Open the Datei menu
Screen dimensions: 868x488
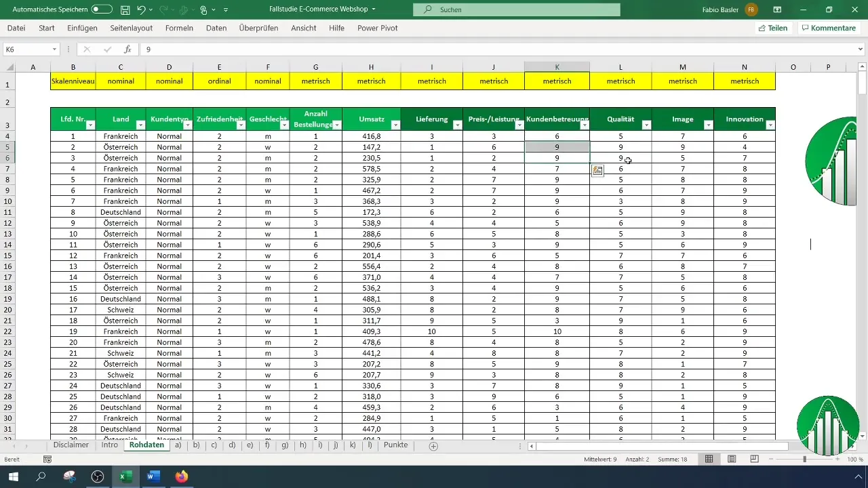pyautogui.click(x=16, y=28)
